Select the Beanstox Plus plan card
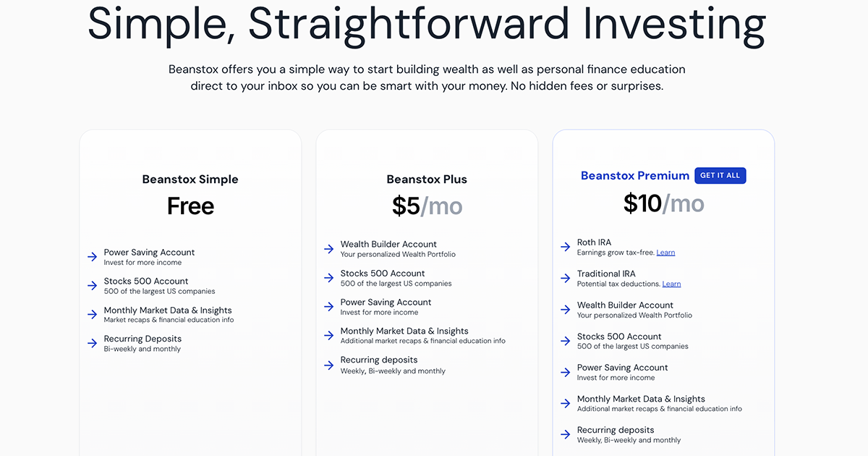 [x=427, y=290]
